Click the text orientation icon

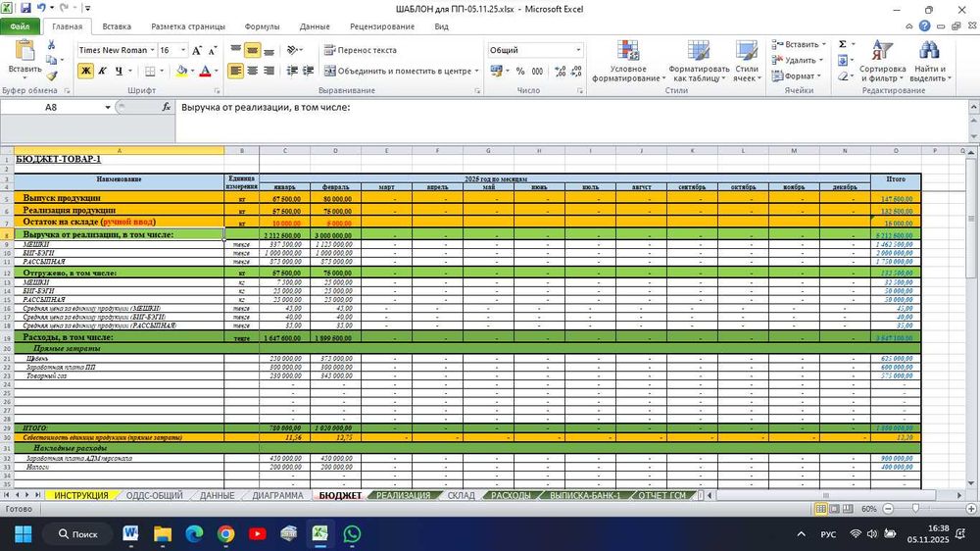click(x=292, y=50)
